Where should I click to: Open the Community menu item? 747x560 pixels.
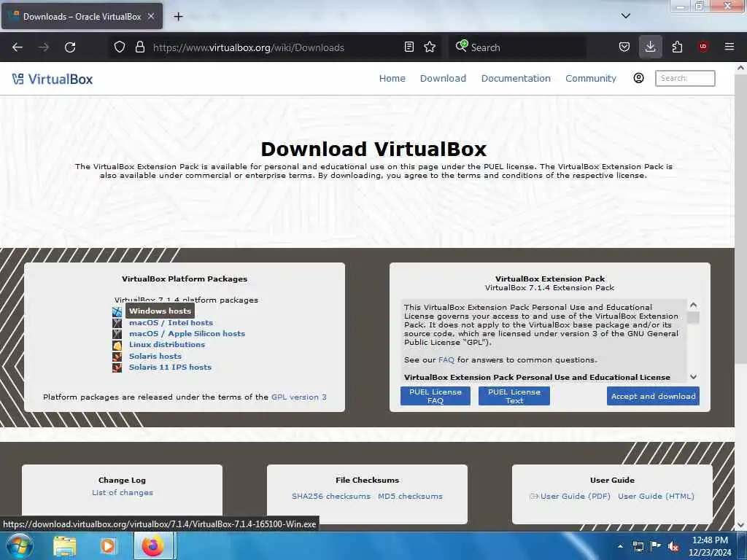tap(591, 79)
